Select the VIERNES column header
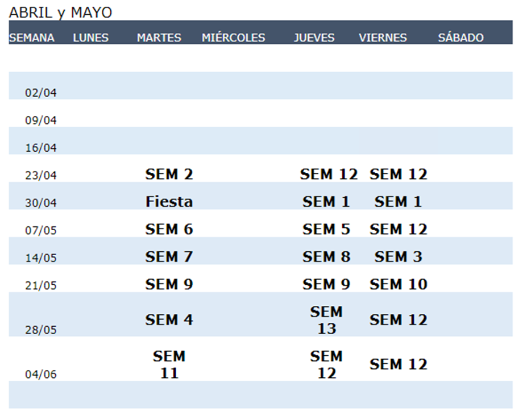This screenshot has width=531, height=420. 383,38
